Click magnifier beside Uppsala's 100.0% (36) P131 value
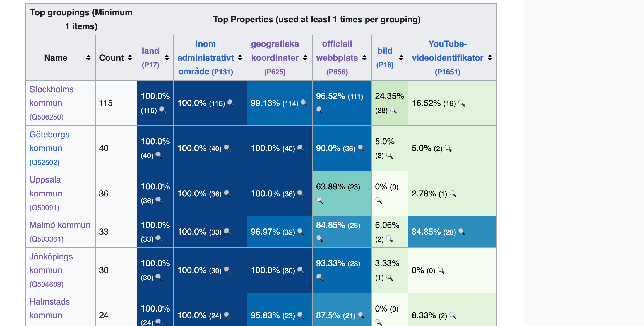Viewport: 644px width, 326px height. 227,194
